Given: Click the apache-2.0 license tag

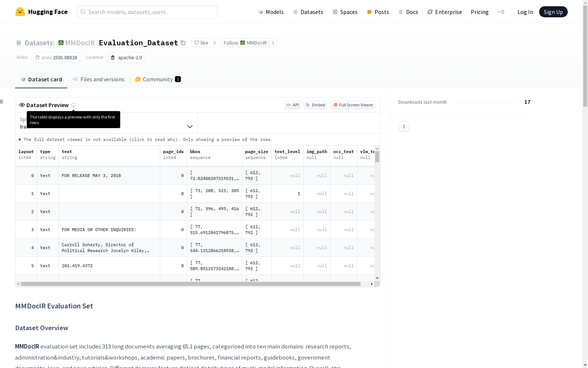Looking at the screenshot, I should tap(126, 57).
